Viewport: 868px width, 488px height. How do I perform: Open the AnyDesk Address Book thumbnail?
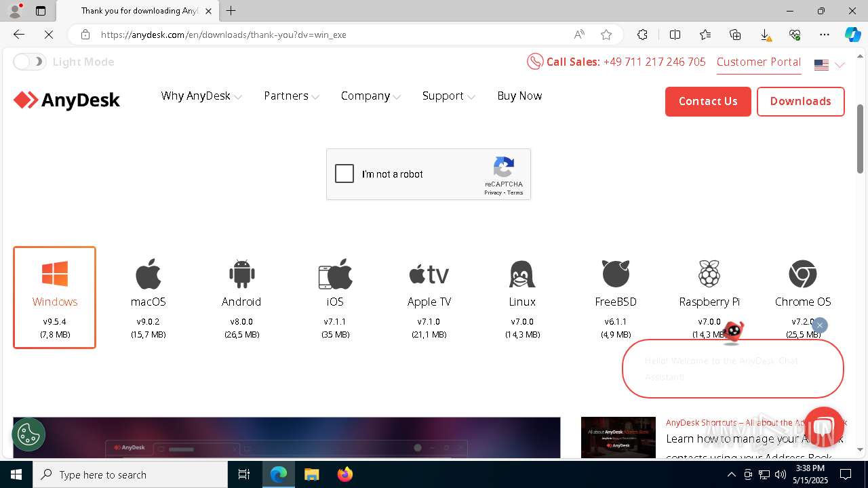coord(618,437)
